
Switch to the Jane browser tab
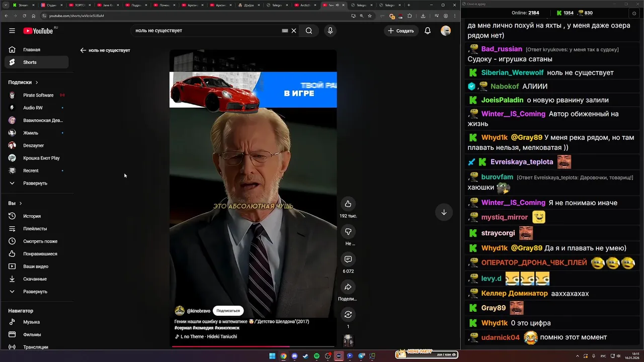(108, 5)
